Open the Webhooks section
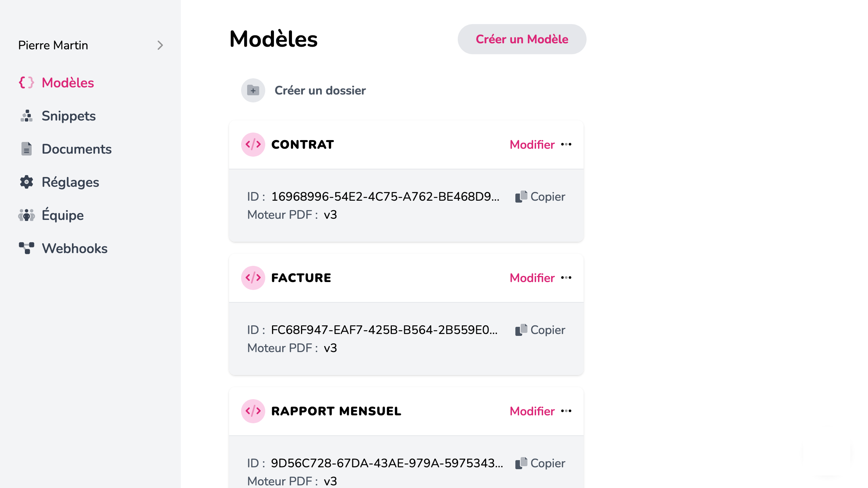 pos(75,249)
